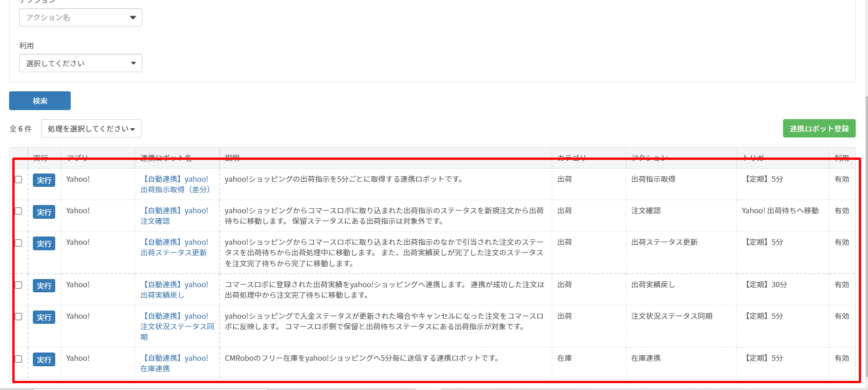The width and height of the screenshot is (868, 390).
Task: Open the 処理を選択してください dropdown
Action: point(91,128)
